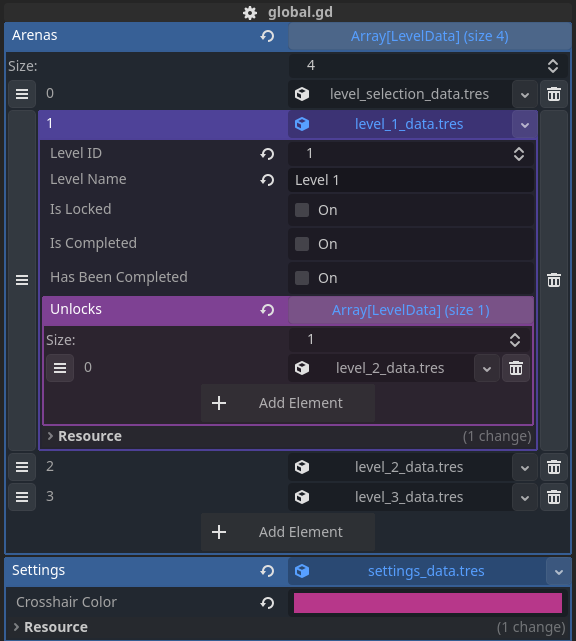Screen dimensions: 576x641
Task: Grab reorder handle of arena element 0
Action: tap(22, 94)
